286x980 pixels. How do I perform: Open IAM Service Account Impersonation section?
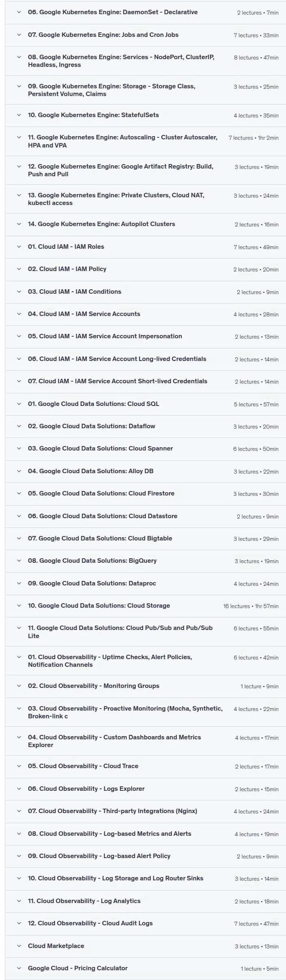click(x=146, y=337)
